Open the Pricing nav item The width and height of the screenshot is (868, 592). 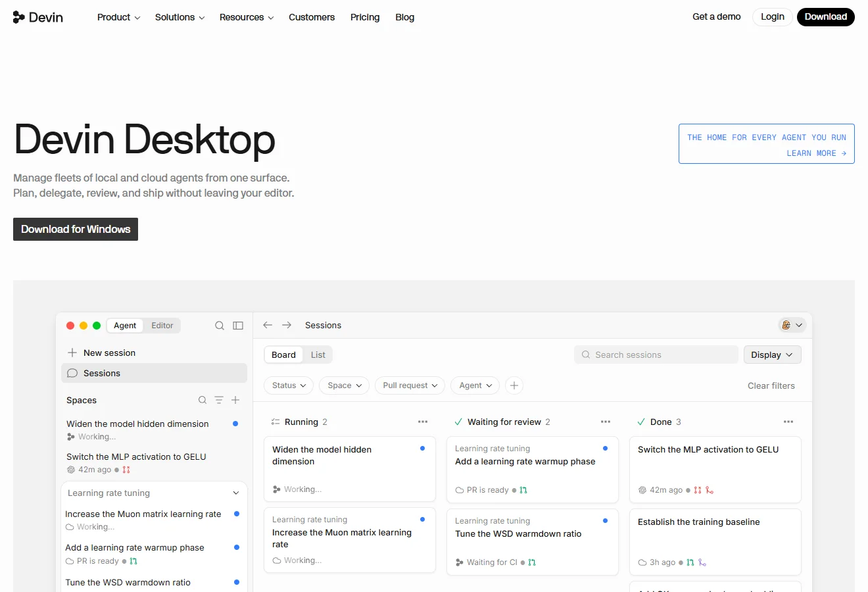pos(365,17)
